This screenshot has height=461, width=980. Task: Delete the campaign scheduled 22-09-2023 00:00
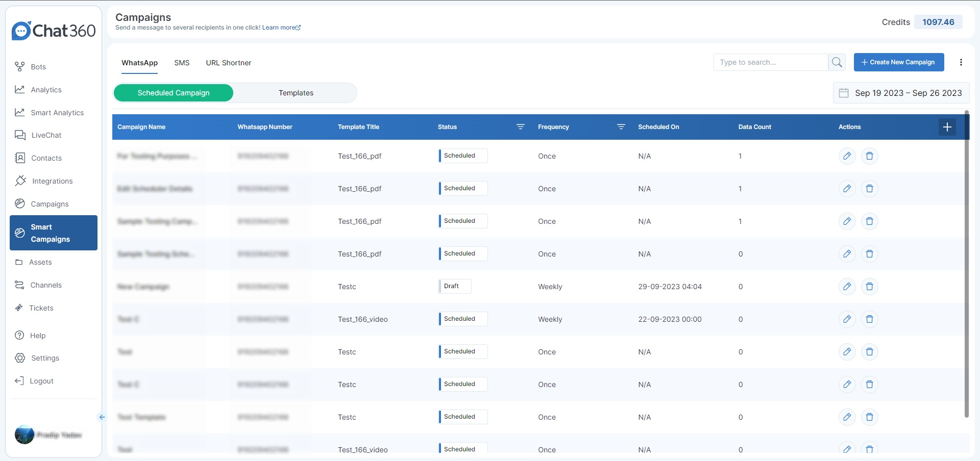pos(870,319)
